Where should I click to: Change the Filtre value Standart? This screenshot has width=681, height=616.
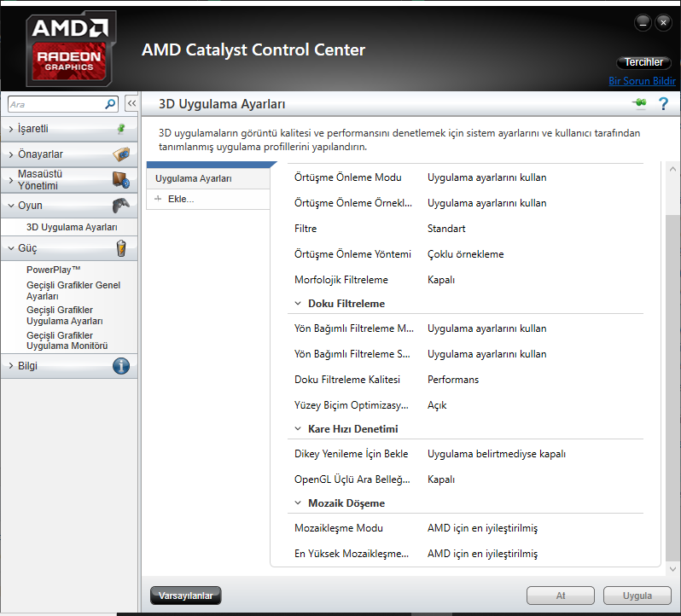tap(446, 229)
